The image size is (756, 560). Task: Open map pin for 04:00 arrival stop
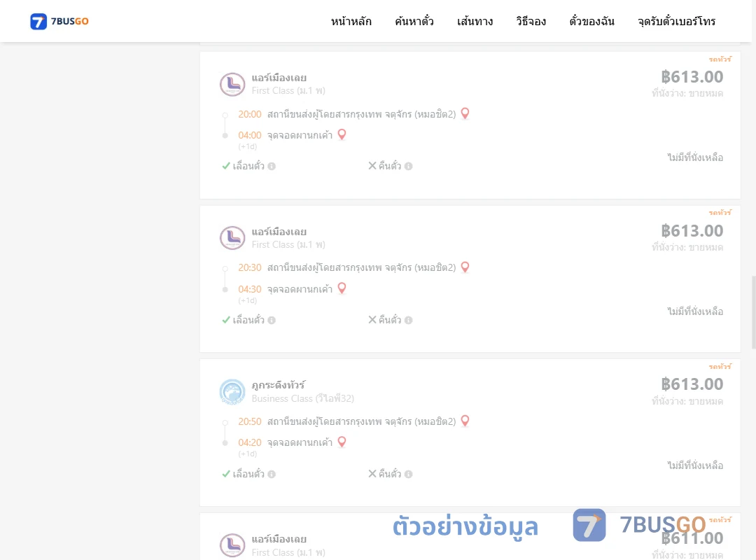(342, 134)
